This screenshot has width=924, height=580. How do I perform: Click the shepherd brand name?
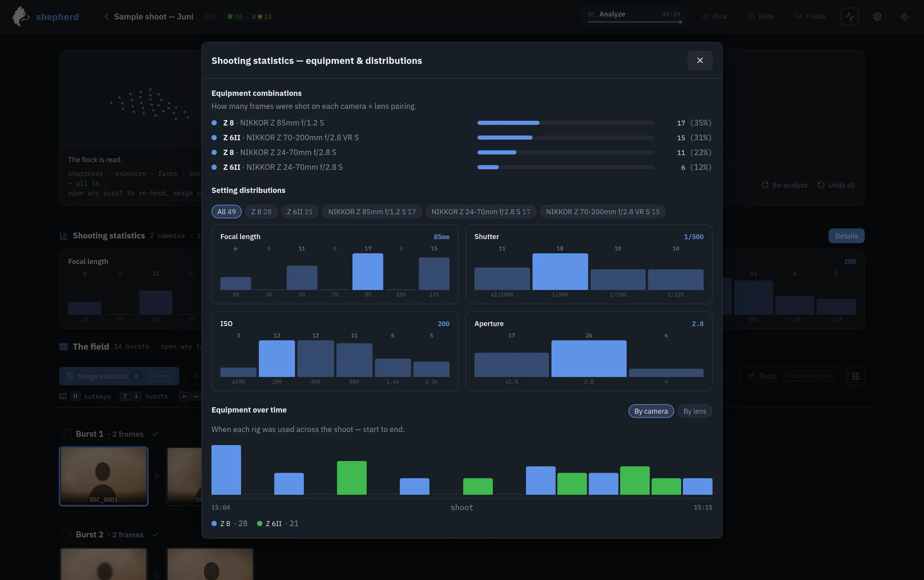tap(58, 17)
